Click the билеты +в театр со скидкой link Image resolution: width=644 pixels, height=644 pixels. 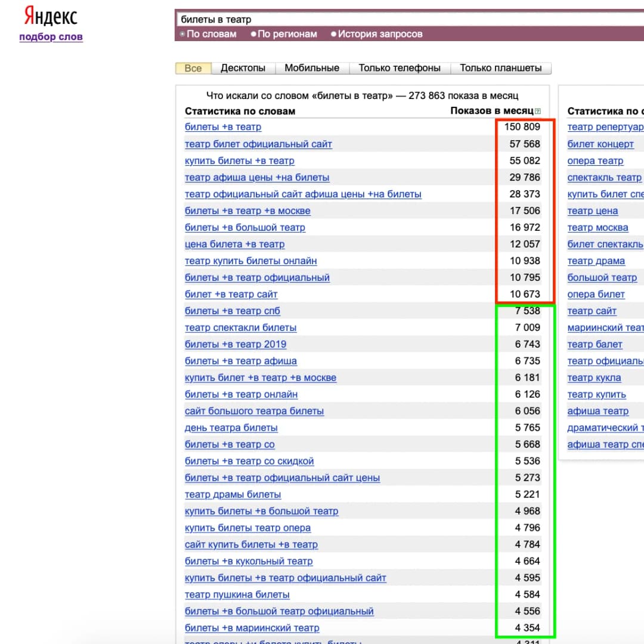[249, 461]
